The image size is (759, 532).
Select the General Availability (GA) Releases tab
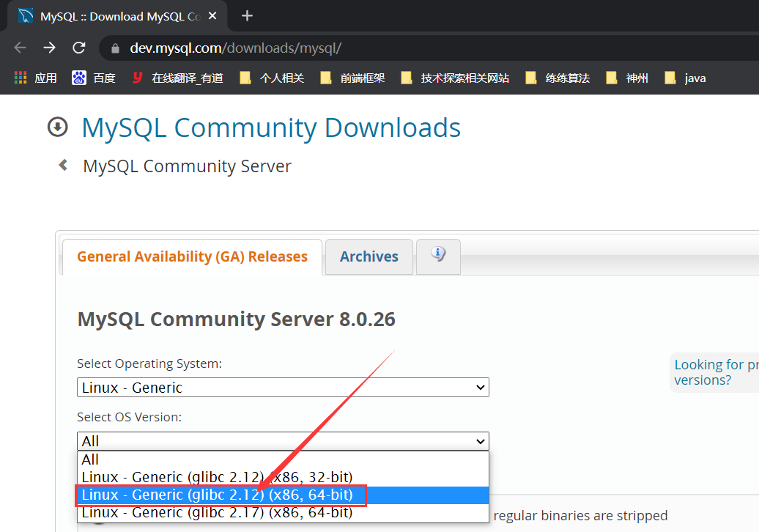(193, 256)
